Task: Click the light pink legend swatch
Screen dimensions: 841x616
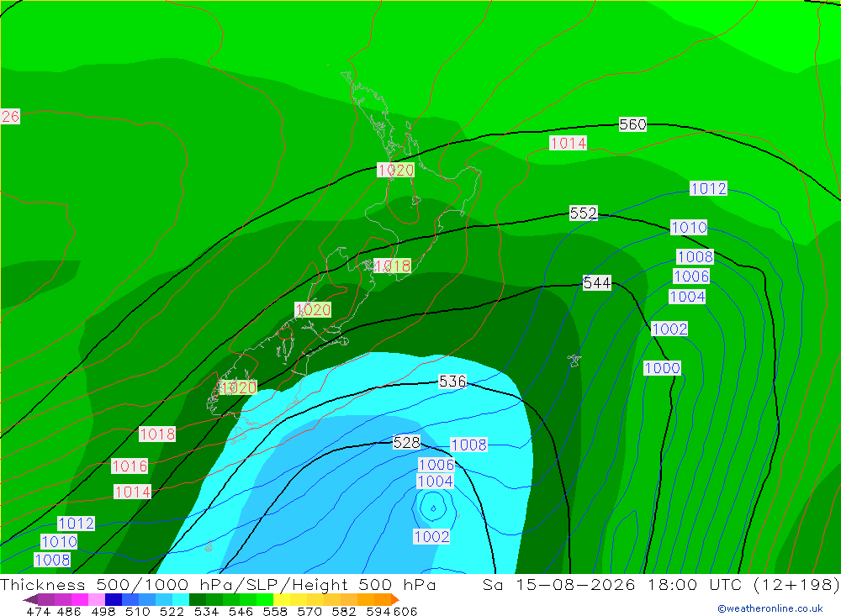Action: pyautogui.click(x=97, y=599)
